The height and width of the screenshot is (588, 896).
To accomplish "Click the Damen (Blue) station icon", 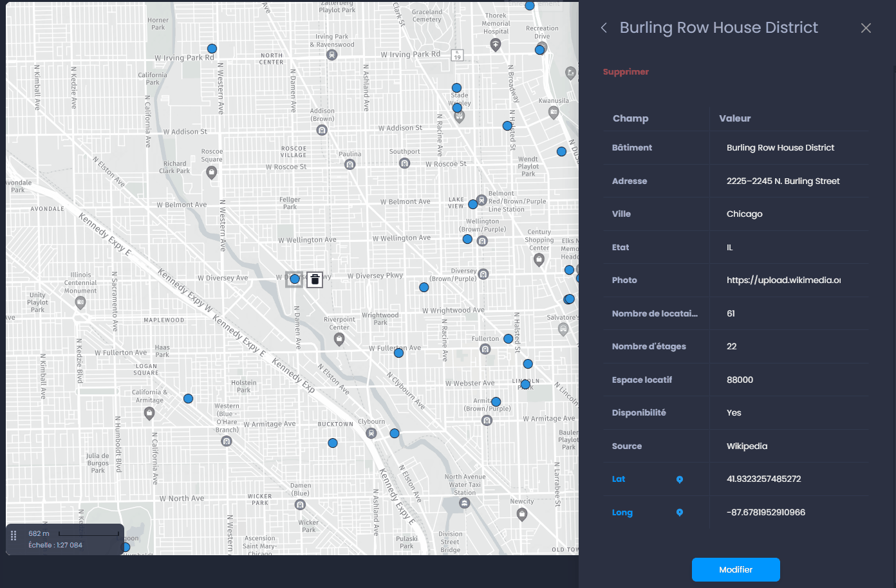I will (x=300, y=505).
